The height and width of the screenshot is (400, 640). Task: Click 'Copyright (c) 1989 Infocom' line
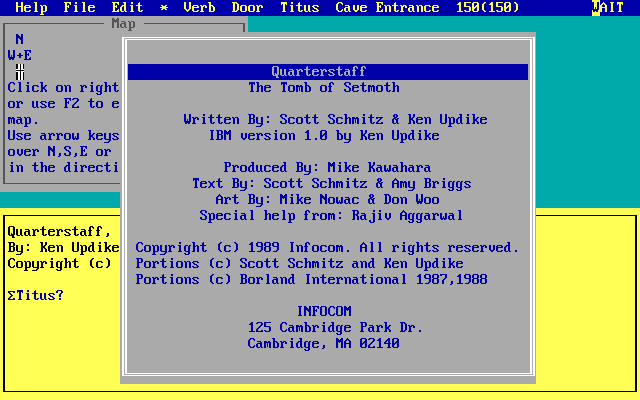(x=327, y=247)
